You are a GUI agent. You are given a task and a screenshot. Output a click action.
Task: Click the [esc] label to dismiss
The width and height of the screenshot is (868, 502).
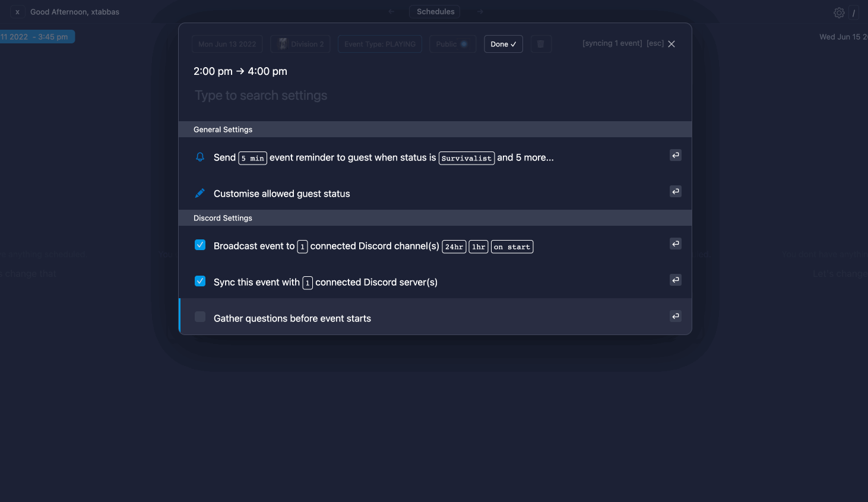(x=655, y=43)
